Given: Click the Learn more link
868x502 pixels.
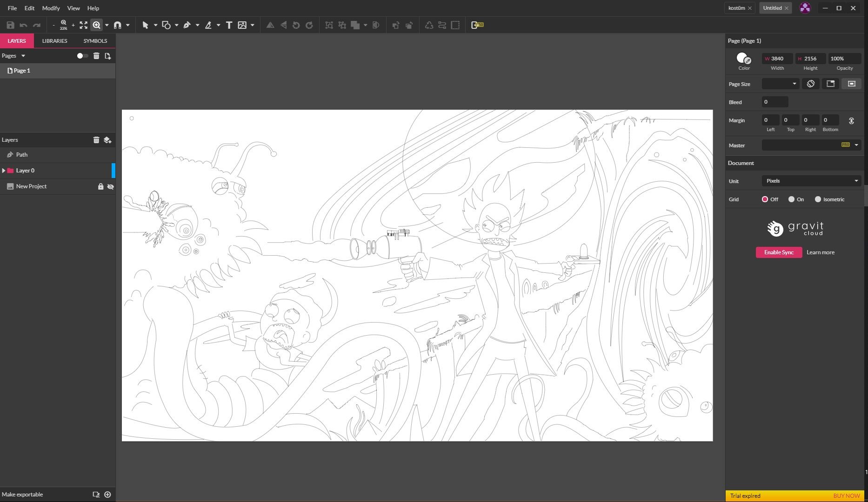Looking at the screenshot, I should pyautogui.click(x=821, y=252).
